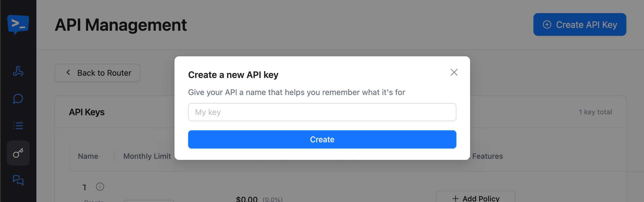Click the plus icon inside Create API Key

(x=547, y=24)
